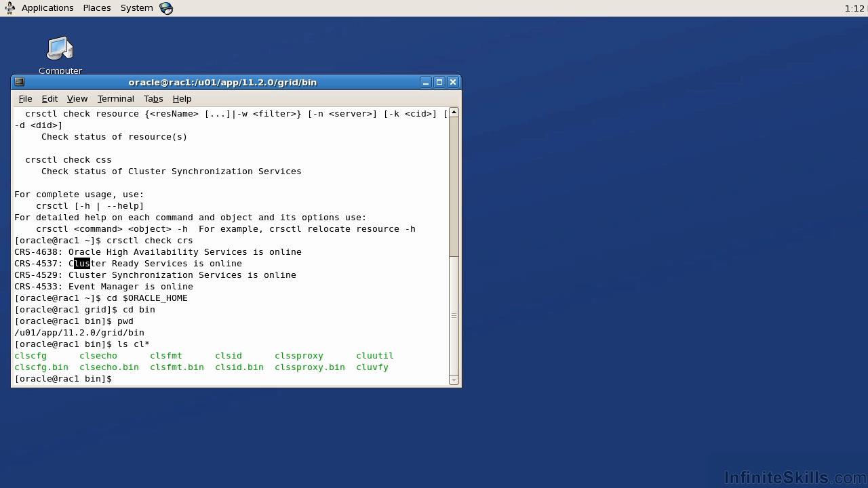Click 'Event Manager is online' message
This screenshot has width=868, height=488.
131,287
